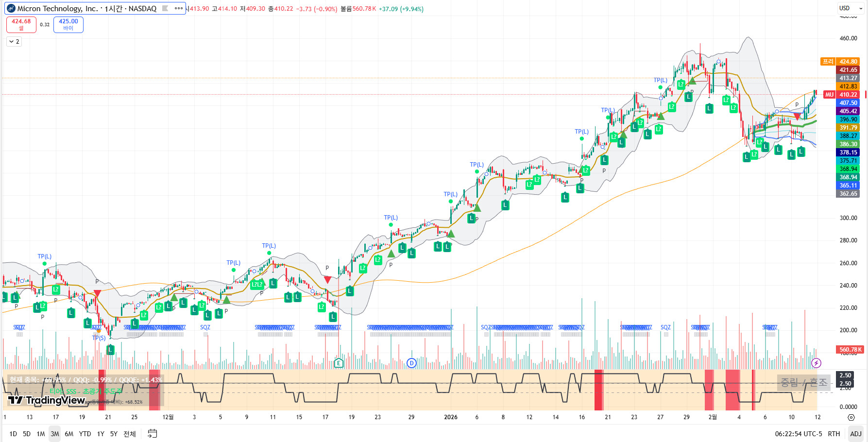
Task: Select the 전체 (all) time range
Action: 130,434
